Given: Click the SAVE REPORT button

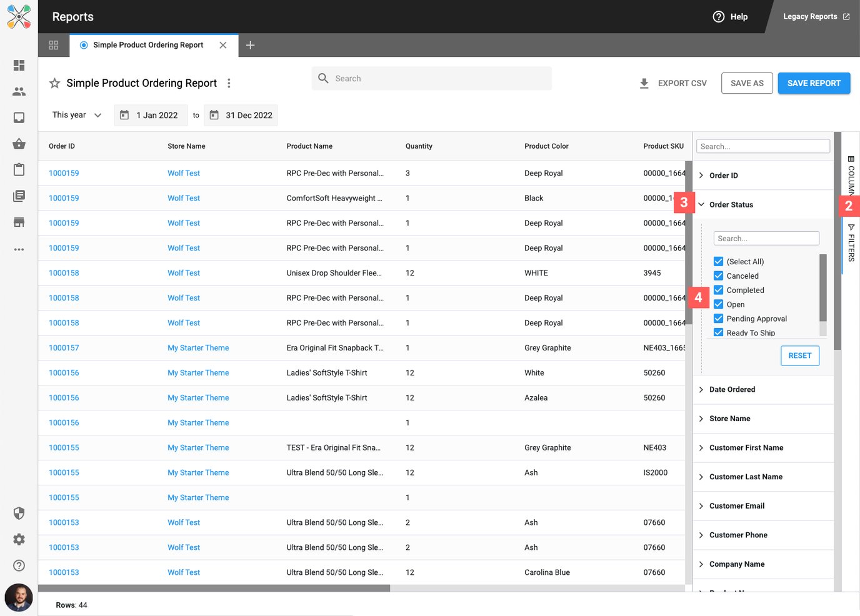Looking at the screenshot, I should [x=813, y=83].
